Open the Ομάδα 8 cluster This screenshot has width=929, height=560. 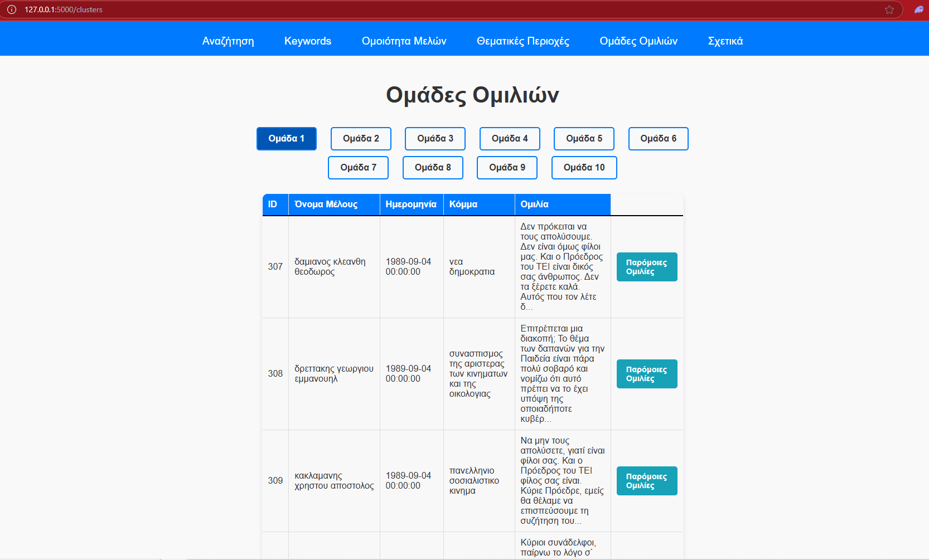[x=433, y=168]
